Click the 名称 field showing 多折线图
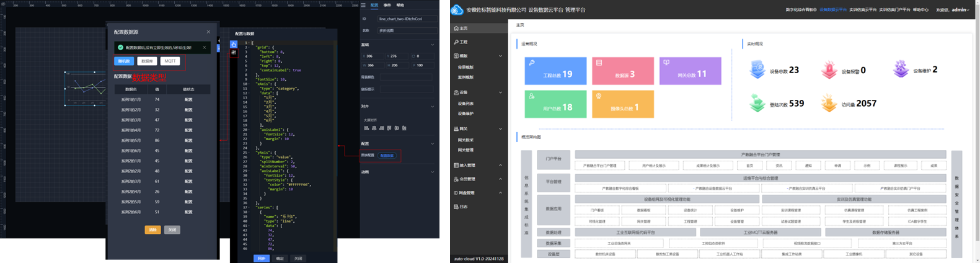The height and width of the screenshot is (263, 980). tap(407, 30)
